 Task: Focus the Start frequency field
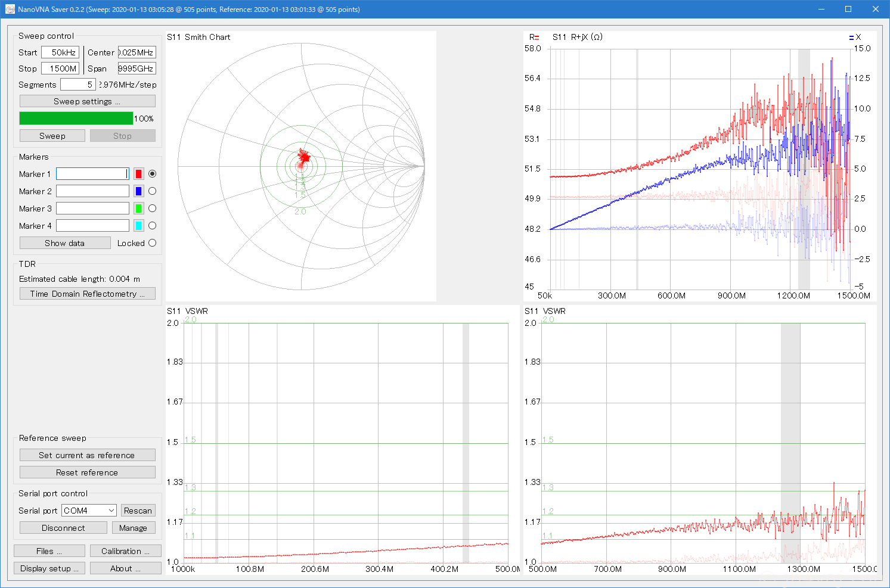(x=60, y=52)
